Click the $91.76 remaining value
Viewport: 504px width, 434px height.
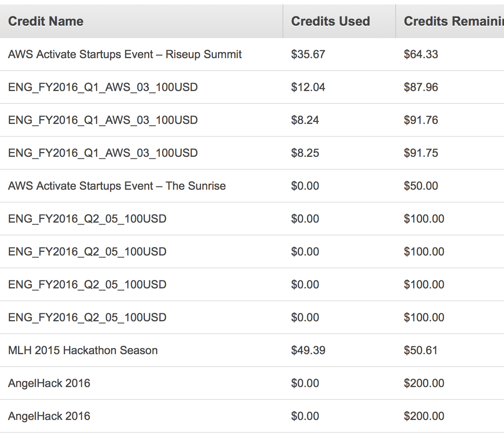pos(421,120)
